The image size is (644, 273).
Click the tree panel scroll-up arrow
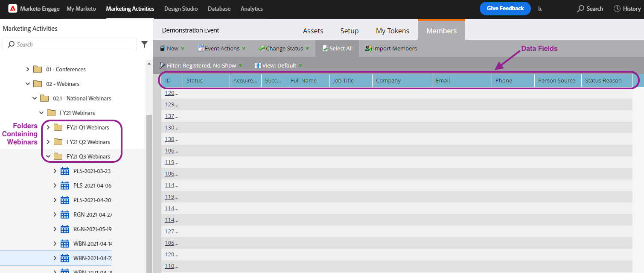[149, 64]
